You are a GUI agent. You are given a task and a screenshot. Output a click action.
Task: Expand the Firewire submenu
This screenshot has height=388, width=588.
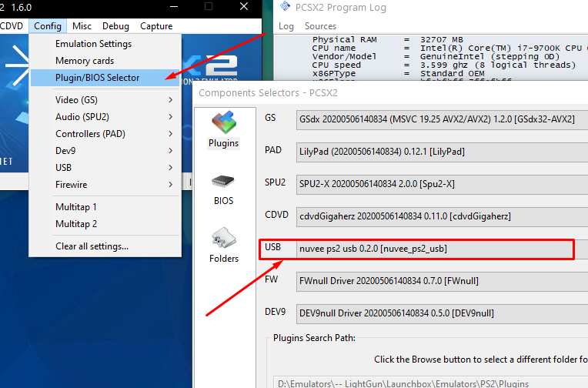pyautogui.click(x=105, y=184)
